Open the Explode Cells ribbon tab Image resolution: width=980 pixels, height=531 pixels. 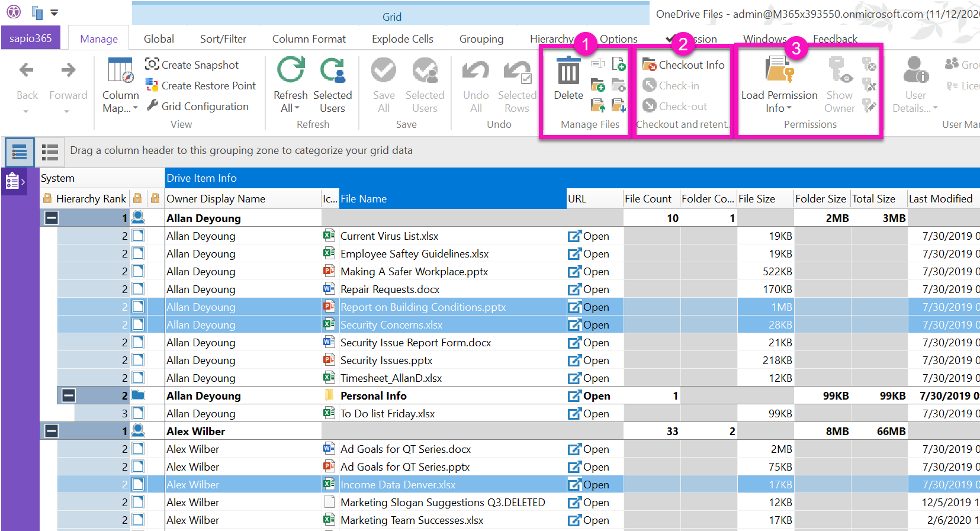click(402, 38)
